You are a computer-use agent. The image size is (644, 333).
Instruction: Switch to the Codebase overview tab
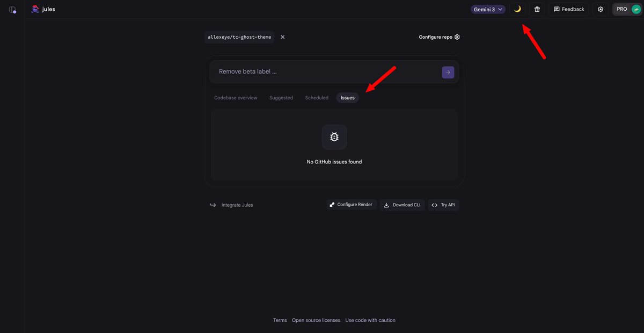click(236, 98)
